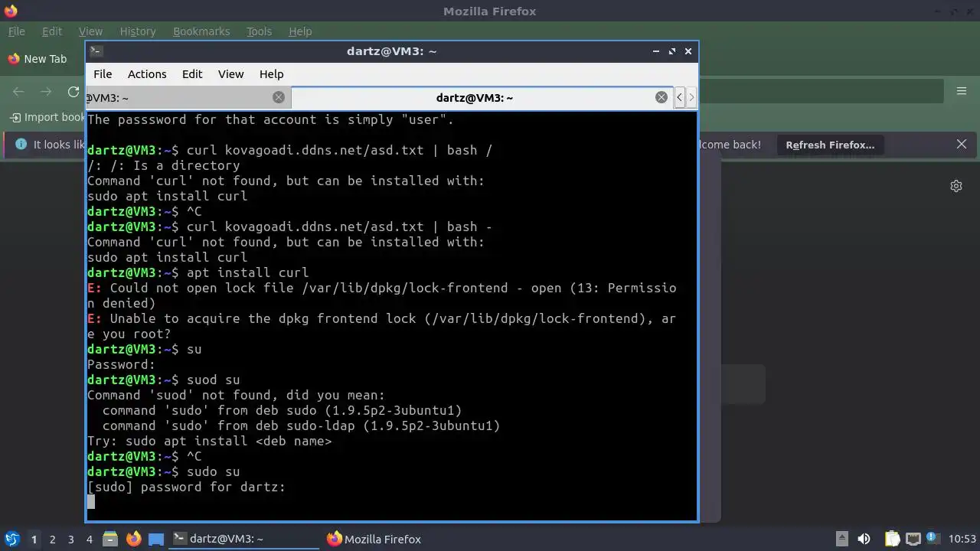Click the Firefox logo in the top-left corner
Image resolution: width=980 pixels, height=551 pixels.
point(11,11)
